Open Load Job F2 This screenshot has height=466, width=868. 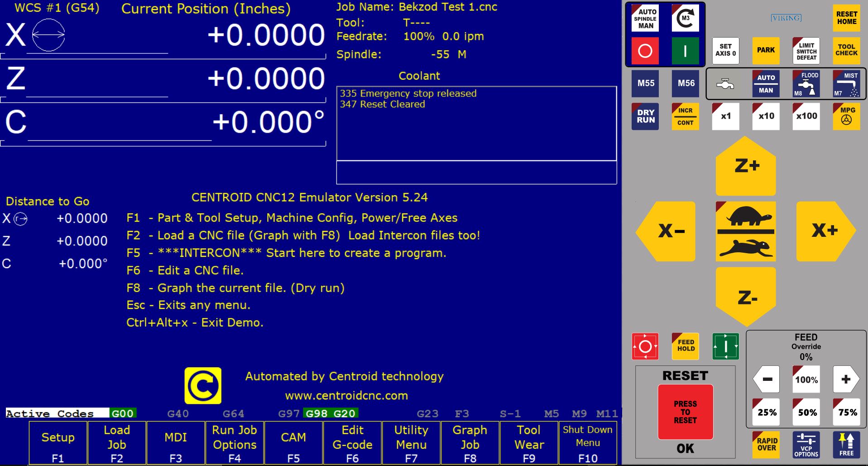click(x=117, y=443)
